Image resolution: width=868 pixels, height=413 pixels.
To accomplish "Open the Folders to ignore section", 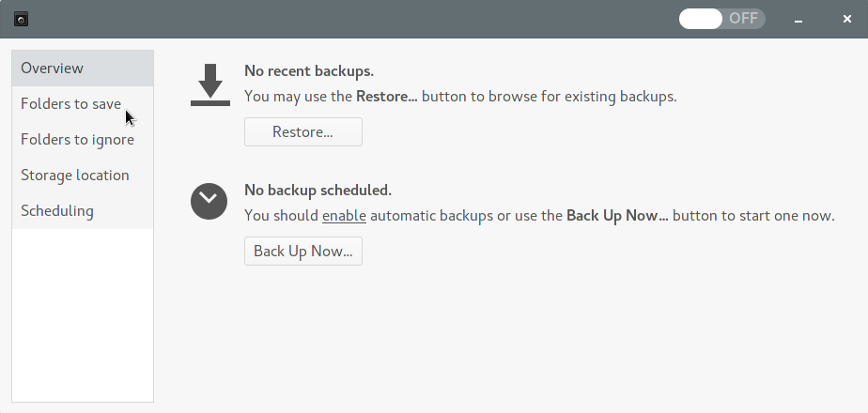I will click(x=83, y=139).
